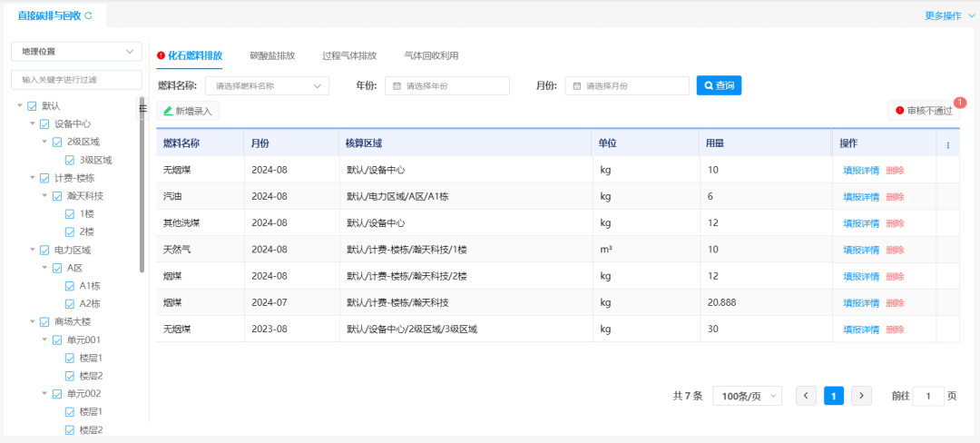Image resolution: width=980 pixels, height=443 pixels.
Task: Open the 燃料名称 select dropdown
Action: click(x=267, y=86)
